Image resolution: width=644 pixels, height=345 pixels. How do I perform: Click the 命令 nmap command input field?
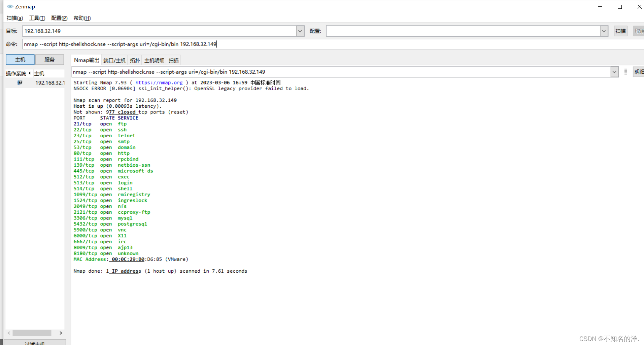point(333,44)
